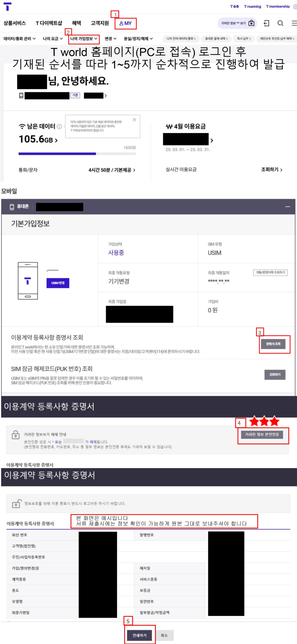
Task: Open T우주 top link
Action: click(234, 6)
